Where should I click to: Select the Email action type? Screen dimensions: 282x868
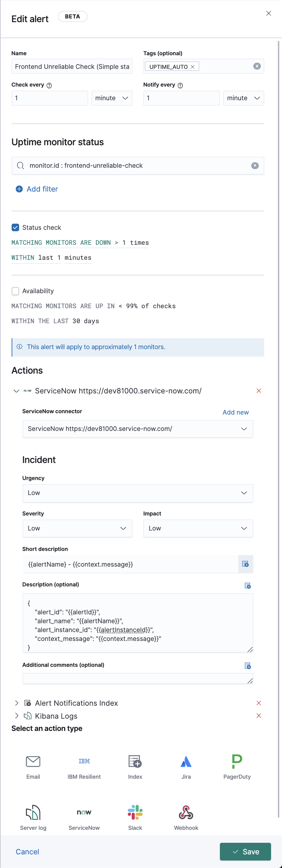click(33, 764)
